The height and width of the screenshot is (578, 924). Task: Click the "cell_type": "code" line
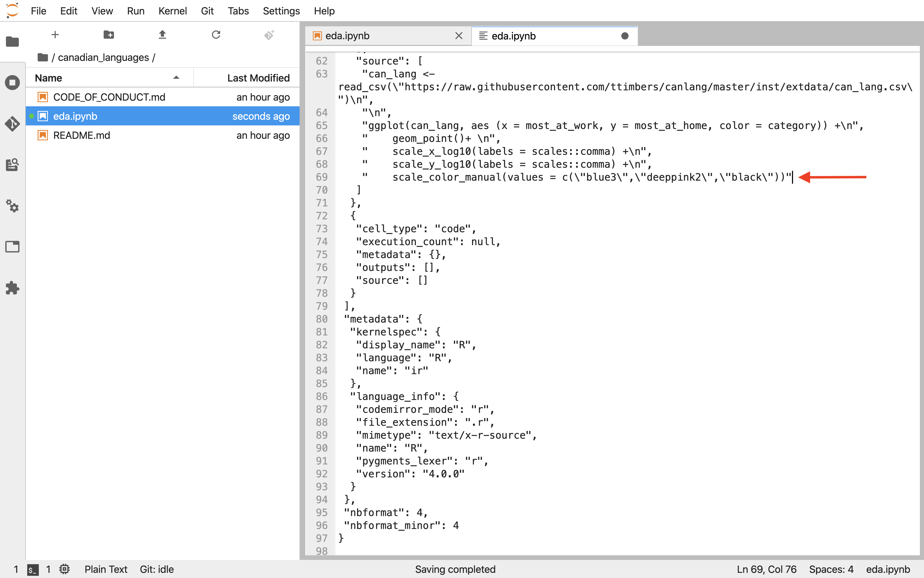tap(416, 229)
